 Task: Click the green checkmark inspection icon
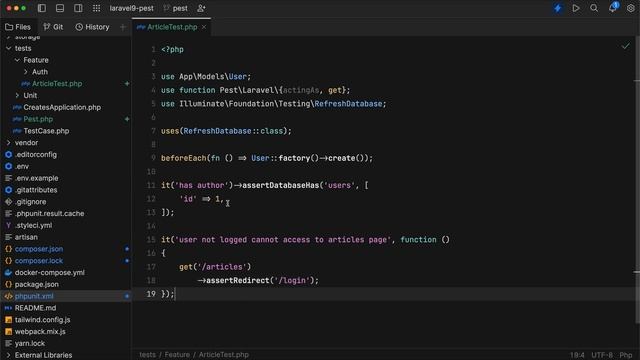coord(625,47)
